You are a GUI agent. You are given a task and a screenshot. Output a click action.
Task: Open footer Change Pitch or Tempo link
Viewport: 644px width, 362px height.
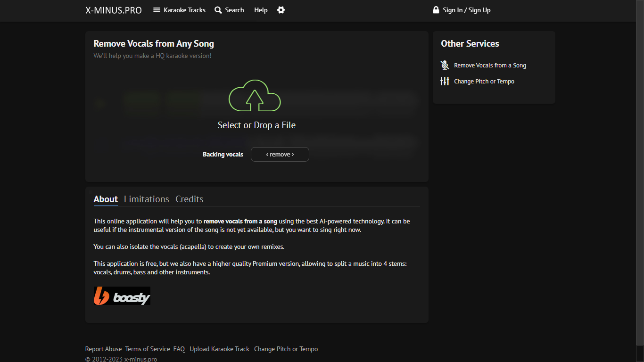286,349
